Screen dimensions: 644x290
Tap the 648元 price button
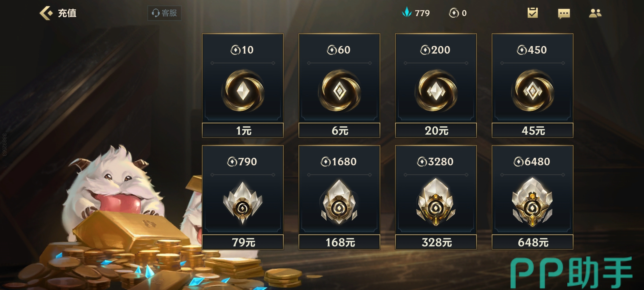pos(533,242)
